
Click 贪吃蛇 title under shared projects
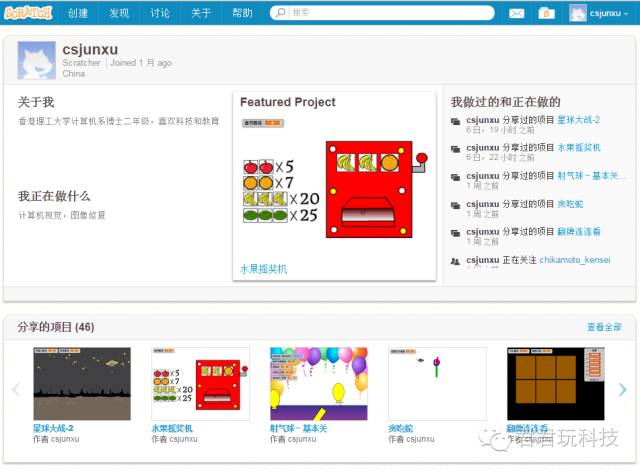(400, 428)
